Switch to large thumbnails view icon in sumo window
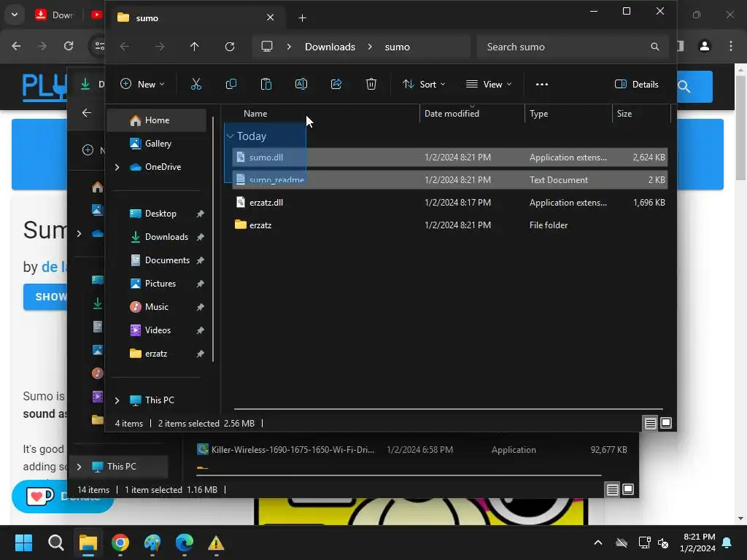The height and width of the screenshot is (560, 747). (666, 424)
